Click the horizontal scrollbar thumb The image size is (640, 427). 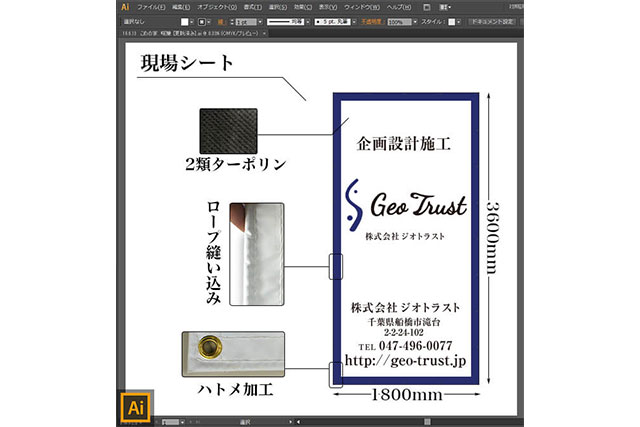[427, 422]
